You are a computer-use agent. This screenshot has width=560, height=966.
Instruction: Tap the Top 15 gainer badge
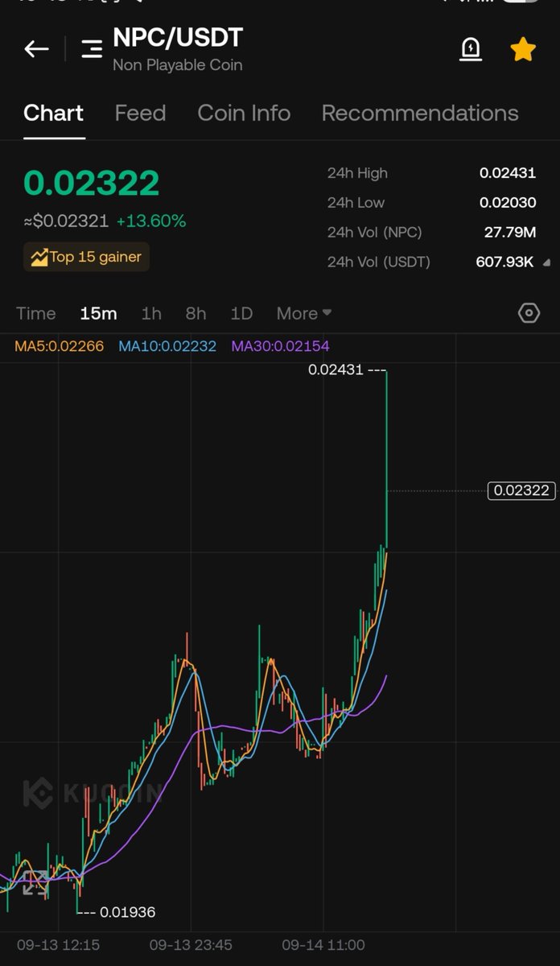tap(86, 257)
